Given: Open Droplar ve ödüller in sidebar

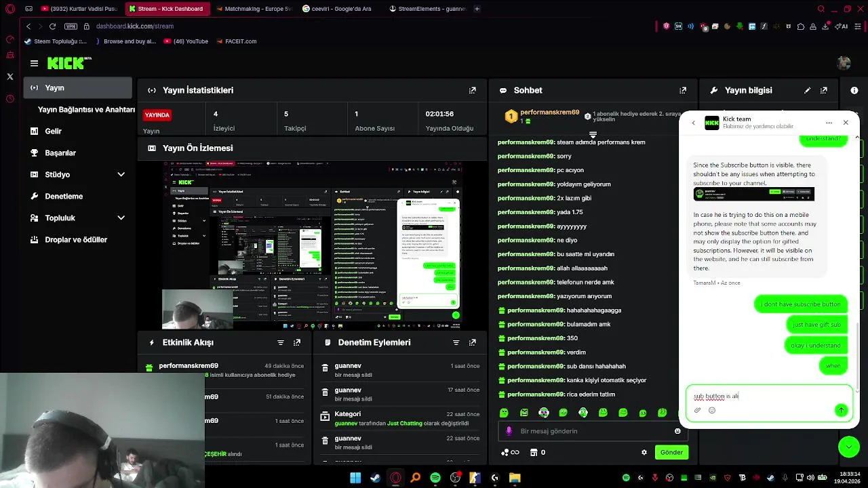Looking at the screenshot, I should (76, 239).
